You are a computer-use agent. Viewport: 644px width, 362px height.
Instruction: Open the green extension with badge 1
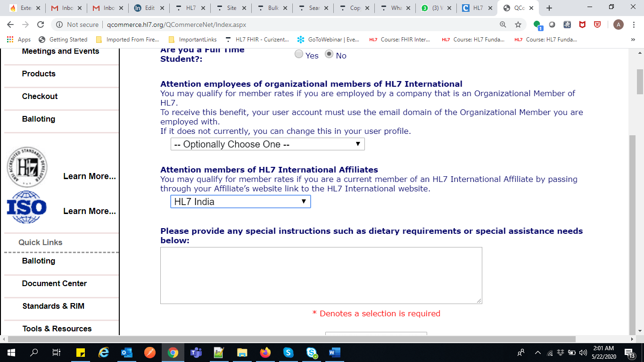click(x=538, y=25)
